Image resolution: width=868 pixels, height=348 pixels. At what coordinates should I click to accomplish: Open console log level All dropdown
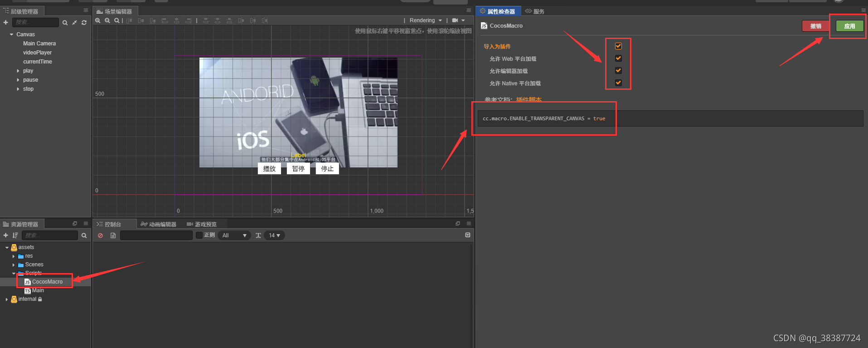(x=234, y=235)
